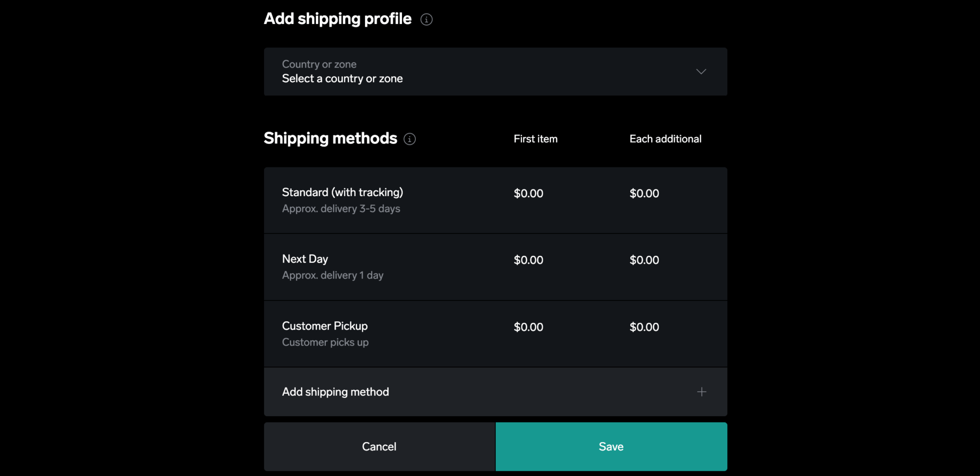Edit the Next Day each additional price
The image size is (980, 476).
click(644, 260)
